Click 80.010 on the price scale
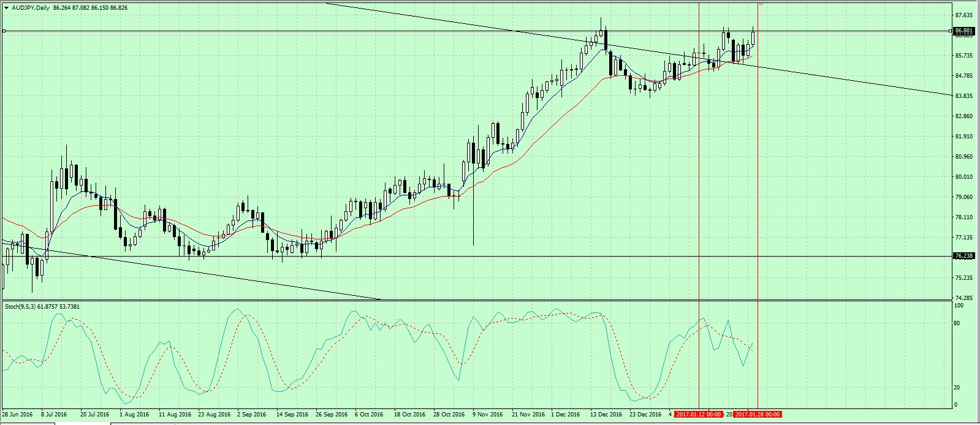Viewport: 980px width, 425px height. pos(964,177)
